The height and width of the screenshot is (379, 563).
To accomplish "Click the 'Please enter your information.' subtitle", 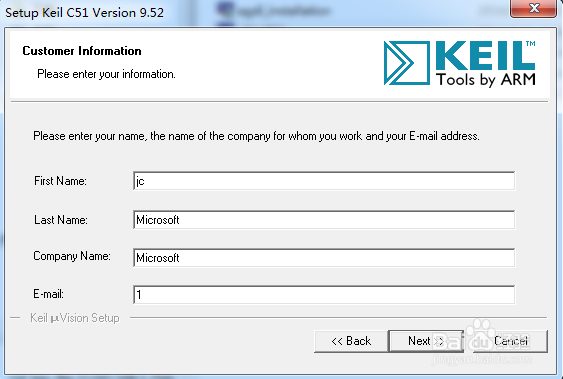I will click(x=106, y=74).
